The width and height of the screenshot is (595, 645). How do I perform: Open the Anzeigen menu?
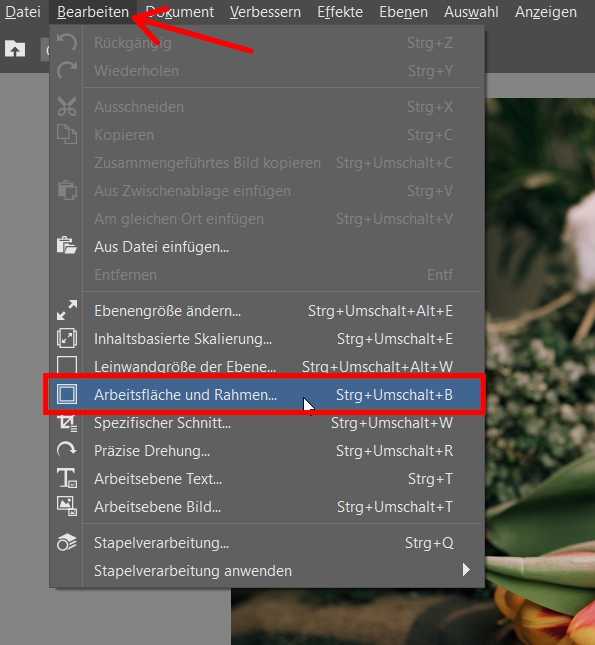[546, 12]
